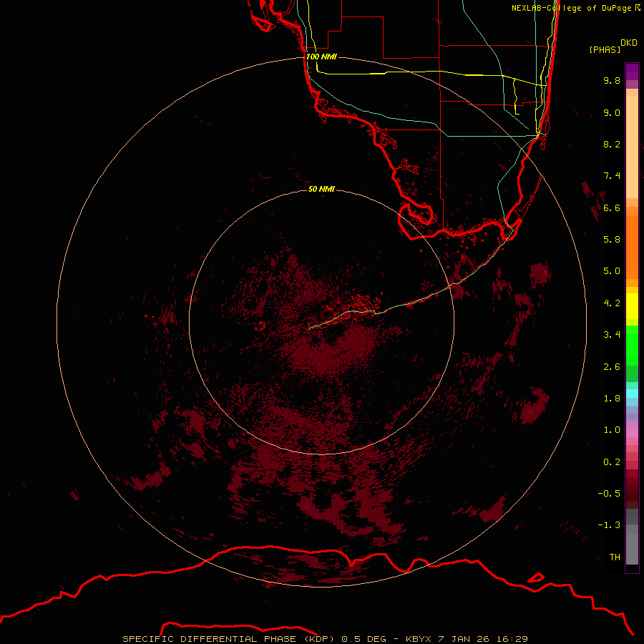Click the 9.8 value on the color scale
644x644 pixels.
[612, 80]
